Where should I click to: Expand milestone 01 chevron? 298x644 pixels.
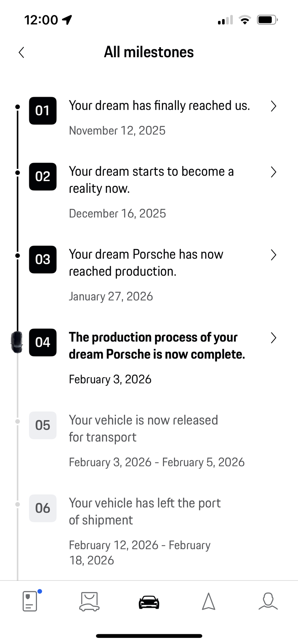click(273, 106)
